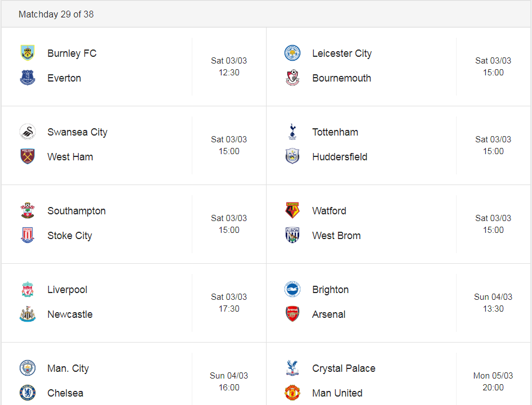Select the Leicester City badge icon
This screenshot has height=405, width=532.
pos(292,53)
